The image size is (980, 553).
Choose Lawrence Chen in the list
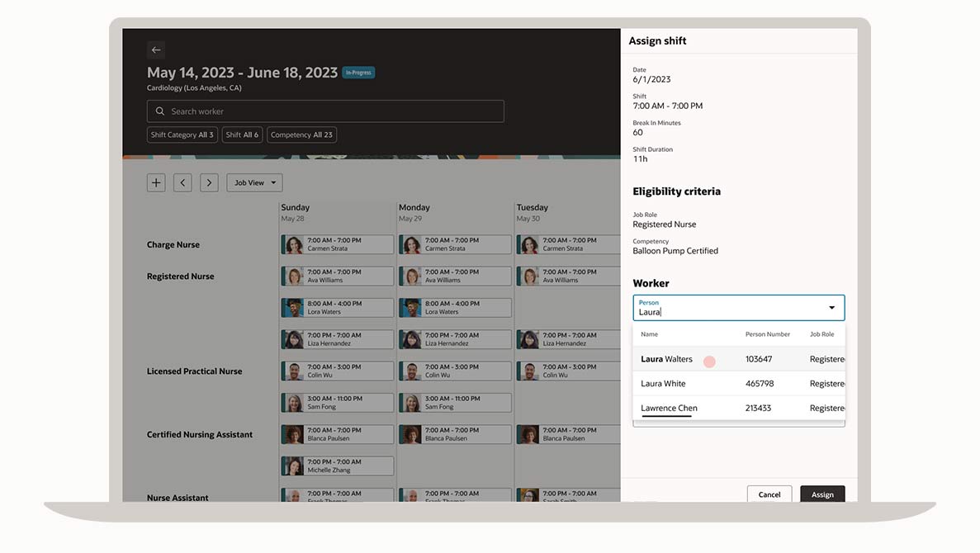pyautogui.click(x=669, y=408)
